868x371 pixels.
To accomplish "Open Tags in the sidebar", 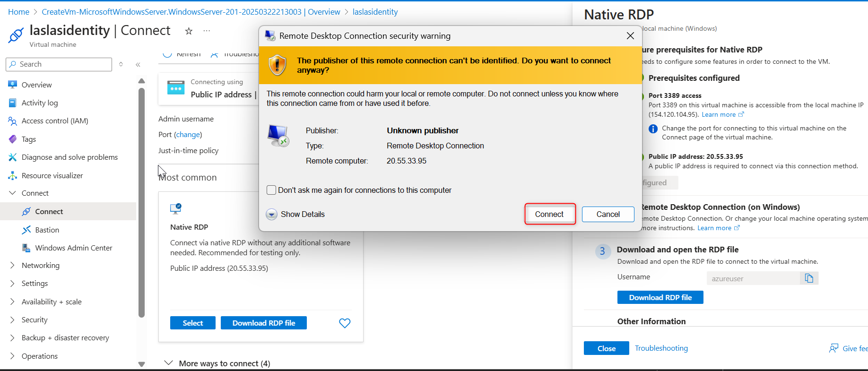I will coord(29,139).
